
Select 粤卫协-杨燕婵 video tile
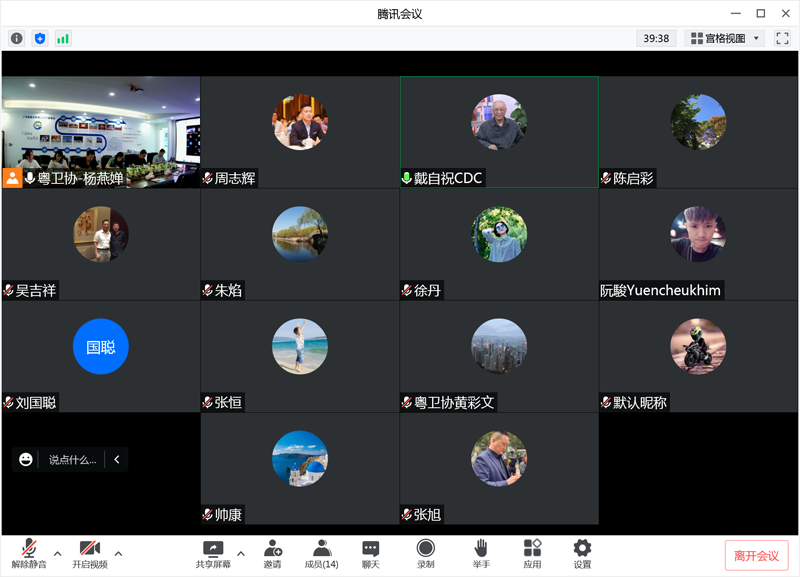(101, 132)
